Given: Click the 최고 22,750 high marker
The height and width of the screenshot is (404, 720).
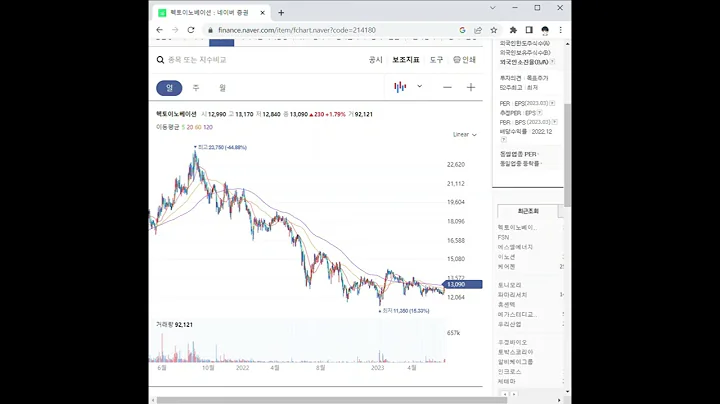Looking at the screenshot, I should click(220, 147).
